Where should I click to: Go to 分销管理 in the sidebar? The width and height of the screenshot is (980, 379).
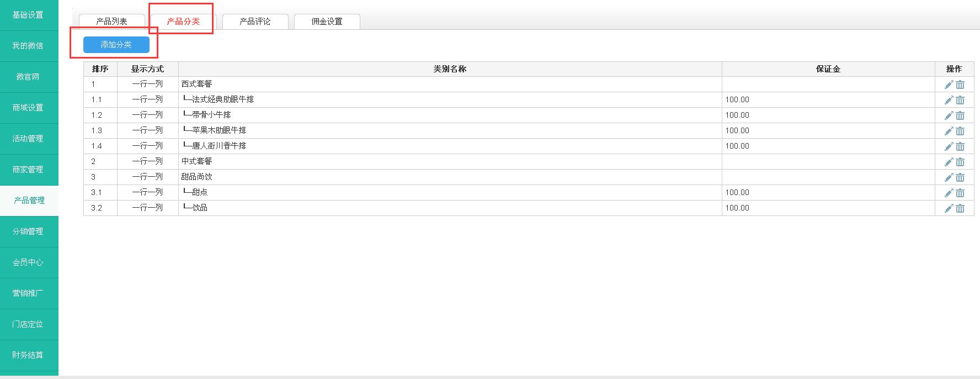pos(28,231)
